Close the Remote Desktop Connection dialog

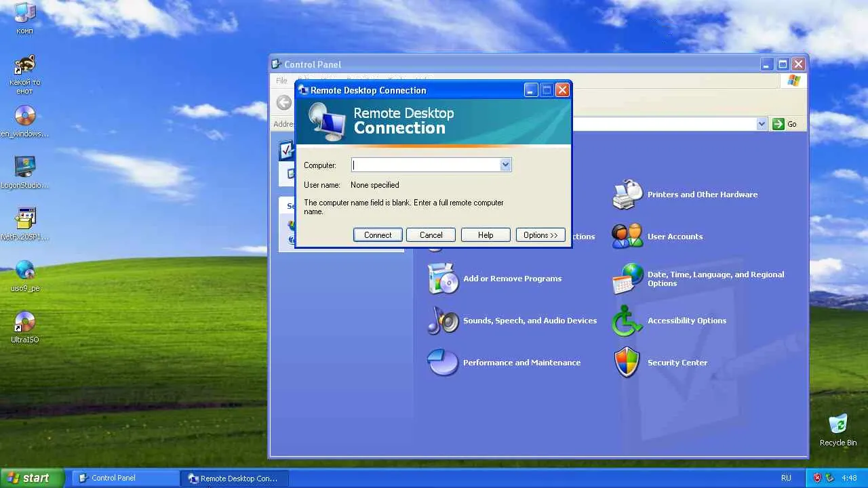[x=562, y=90]
